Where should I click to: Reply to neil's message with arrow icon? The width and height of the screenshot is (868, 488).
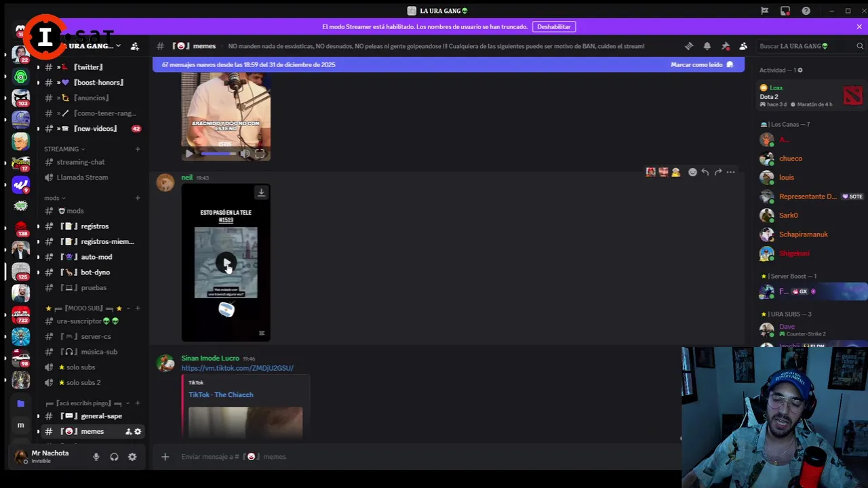(705, 172)
